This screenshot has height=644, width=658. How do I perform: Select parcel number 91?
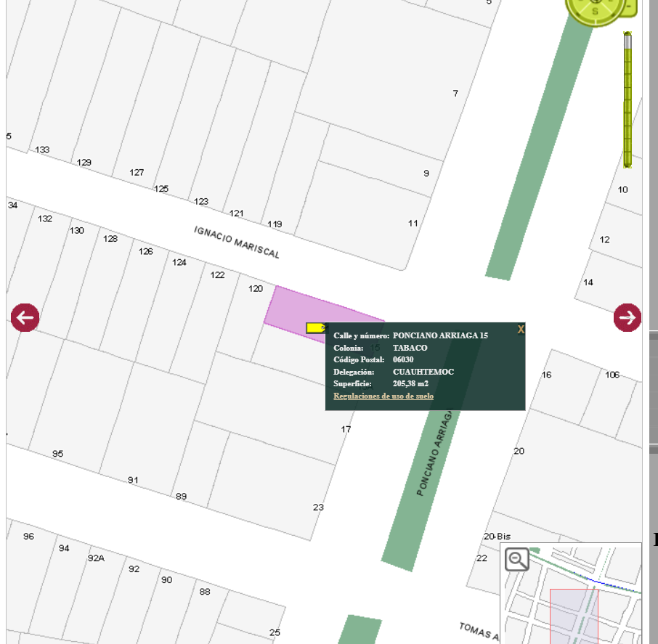133,480
